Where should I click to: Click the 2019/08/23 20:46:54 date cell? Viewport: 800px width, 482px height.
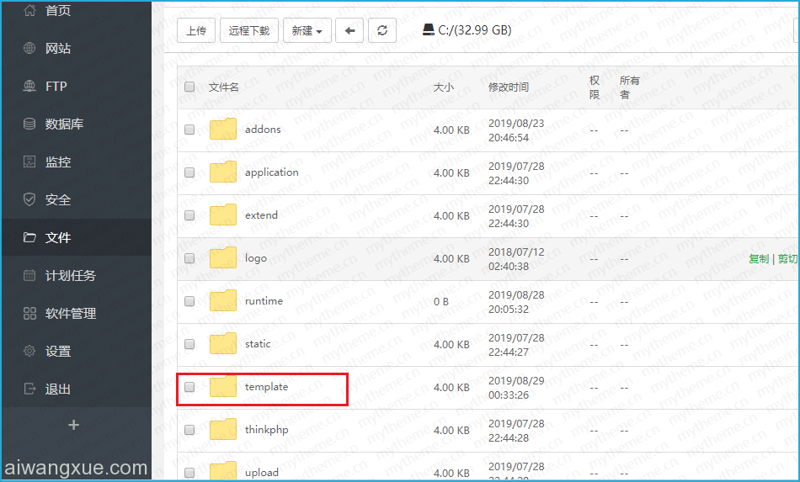[516, 130]
